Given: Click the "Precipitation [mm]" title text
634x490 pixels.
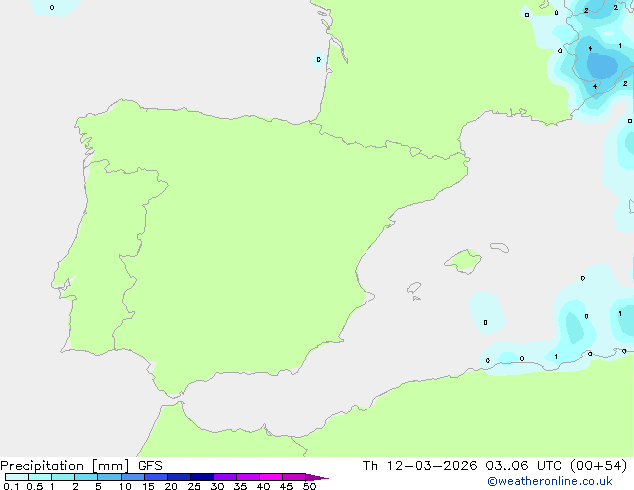Looking at the screenshot, I should point(65,466).
